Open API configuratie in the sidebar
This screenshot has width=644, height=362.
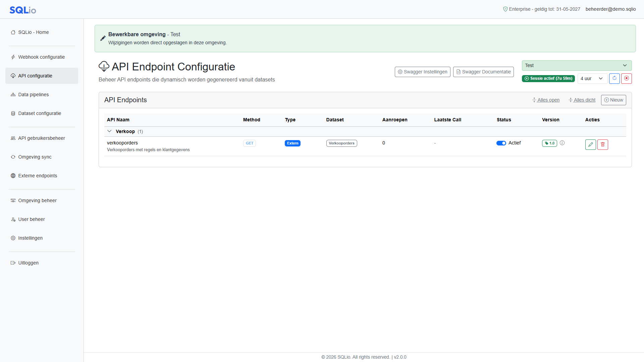point(42,76)
